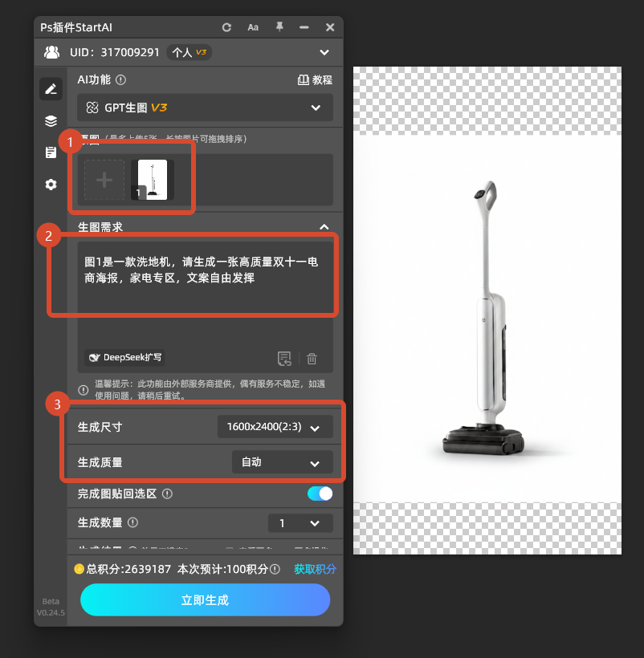Expand the UID account details chevron
This screenshot has width=644, height=658.
coord(324,52)
